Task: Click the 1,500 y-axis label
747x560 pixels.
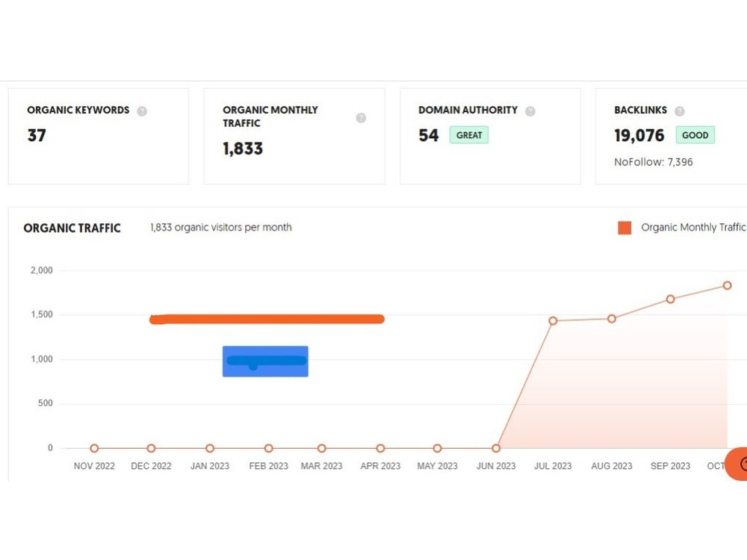Action: pyautogui.click(x=41, y=314)
